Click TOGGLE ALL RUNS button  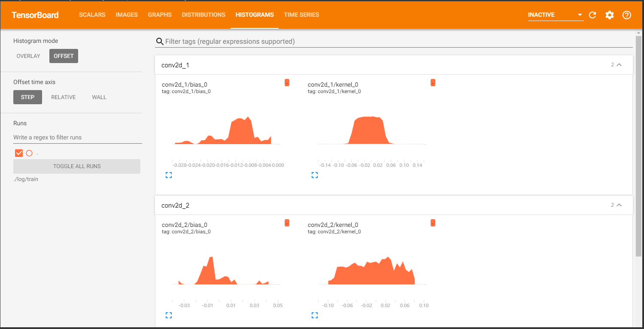[x=77, y=166]
